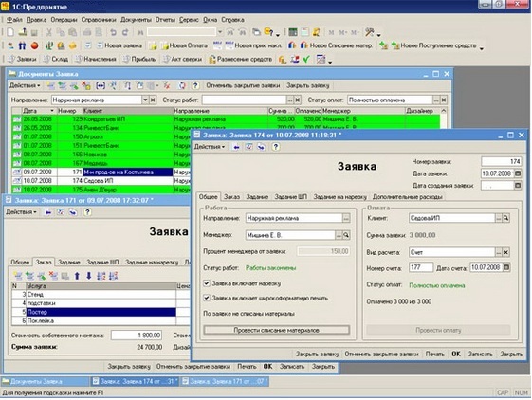Toggle Заявка включает нарезку checkbox
The image size is (532, 400).
point(207,283)
